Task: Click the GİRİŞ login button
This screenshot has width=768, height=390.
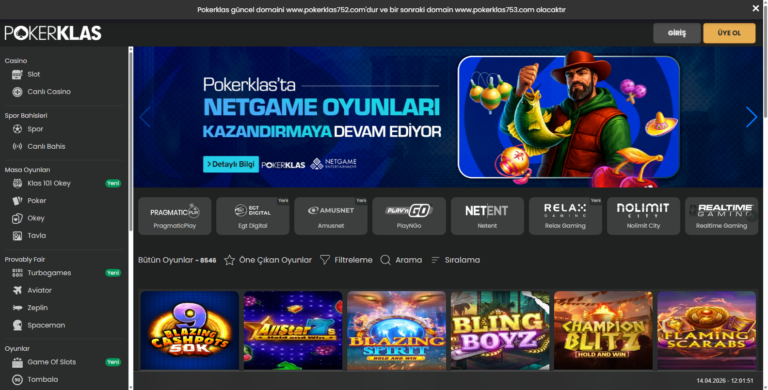Action: coord(677,33)
